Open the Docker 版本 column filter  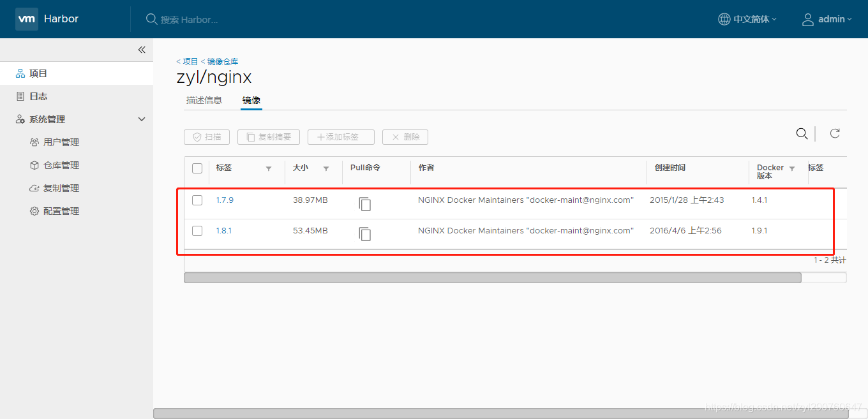[792, 168]
